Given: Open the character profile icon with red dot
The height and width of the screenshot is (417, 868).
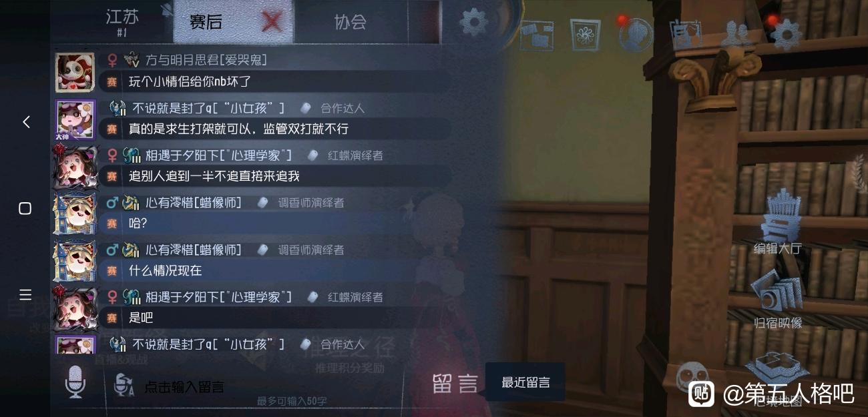Looking at the screenshot, I should pos(635,35).
